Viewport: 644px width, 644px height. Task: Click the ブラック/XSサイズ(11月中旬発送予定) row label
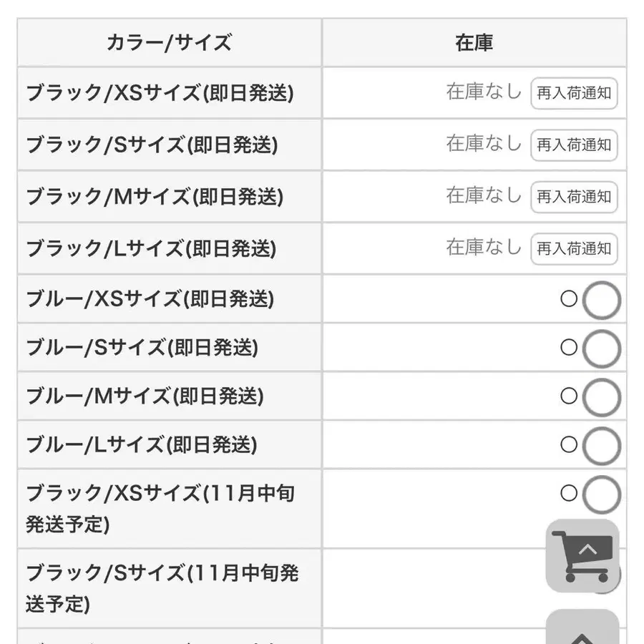point(160,508)
